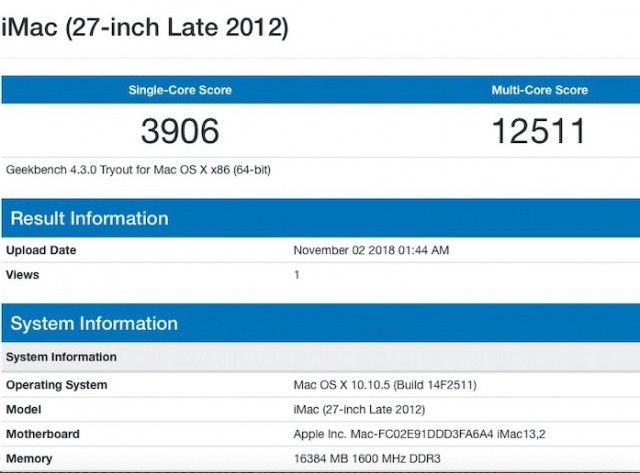The height and width of the screenshot is (473, 640).
Task: Select the Motherboard label
Action: tap(43, 434)
